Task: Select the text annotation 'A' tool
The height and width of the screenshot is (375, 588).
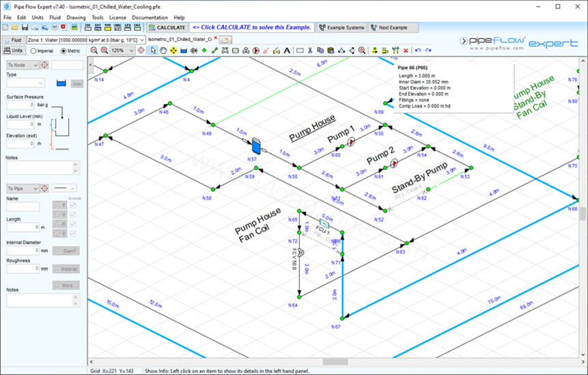Action: (287, 51)
